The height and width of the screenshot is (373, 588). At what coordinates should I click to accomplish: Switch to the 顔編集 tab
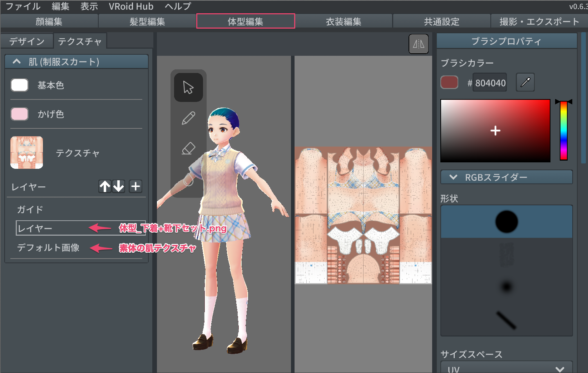click(x=49, y=21)
